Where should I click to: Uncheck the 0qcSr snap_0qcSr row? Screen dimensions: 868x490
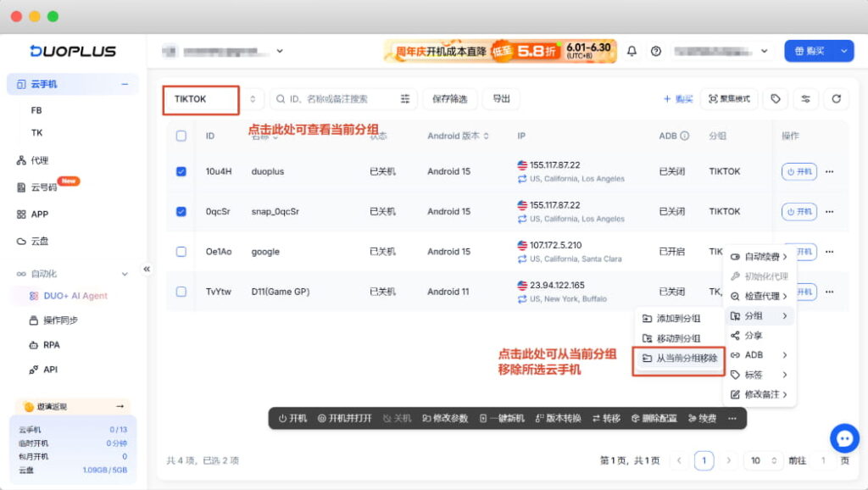(181, 211)
